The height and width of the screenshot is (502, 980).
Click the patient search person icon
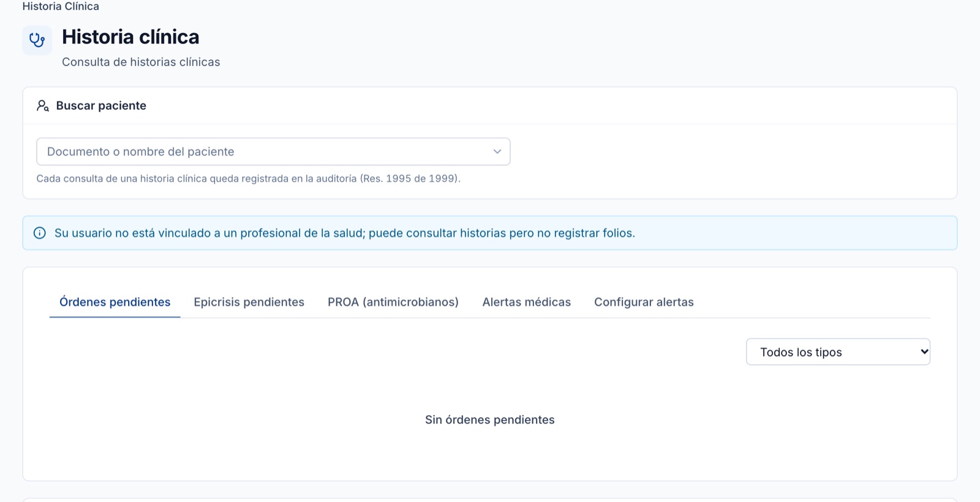[x=42, y=106]
